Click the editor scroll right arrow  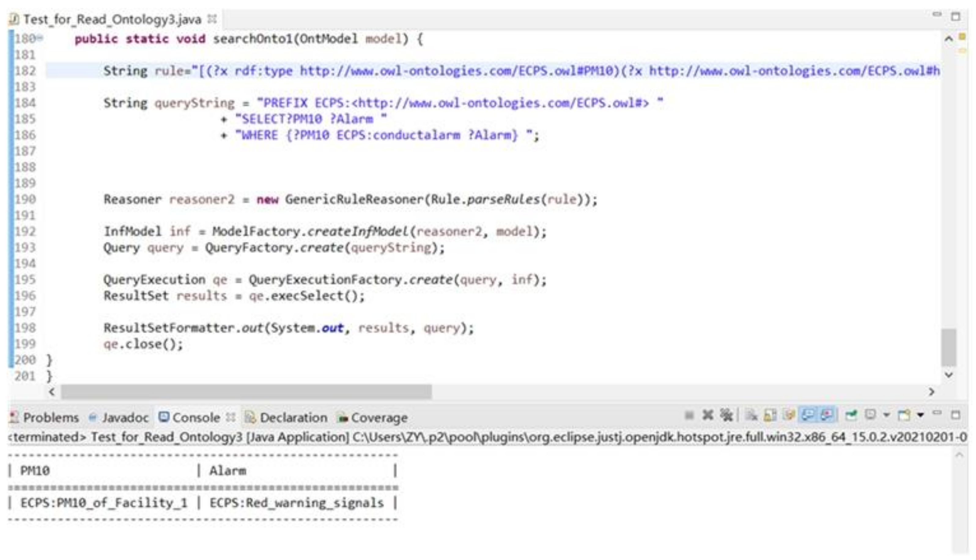click(931, 392)
